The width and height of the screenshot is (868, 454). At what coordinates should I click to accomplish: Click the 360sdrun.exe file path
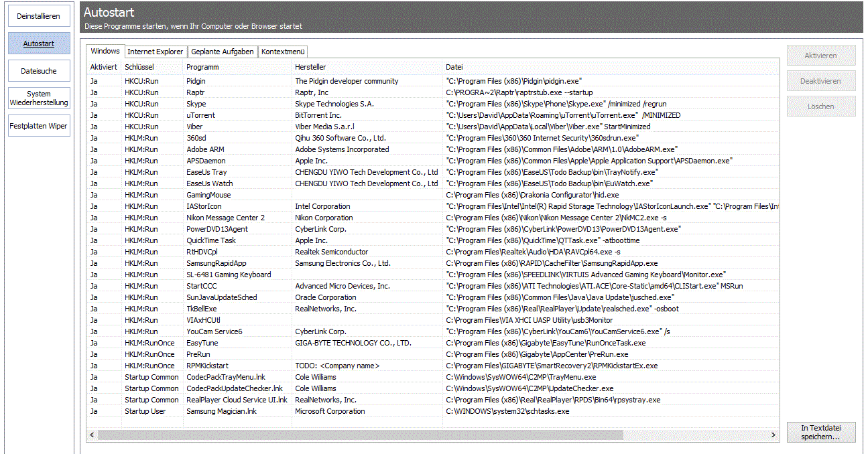(543, 138)
